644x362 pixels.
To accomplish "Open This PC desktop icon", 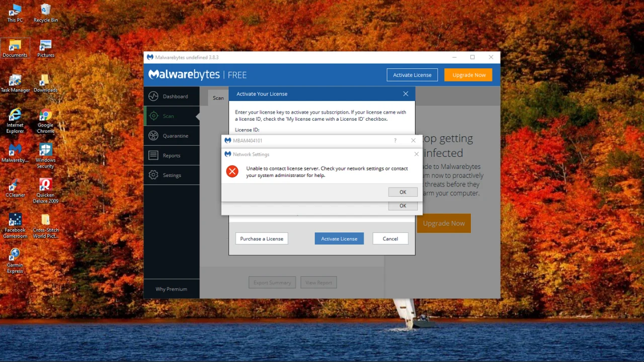I will point(15,13).
